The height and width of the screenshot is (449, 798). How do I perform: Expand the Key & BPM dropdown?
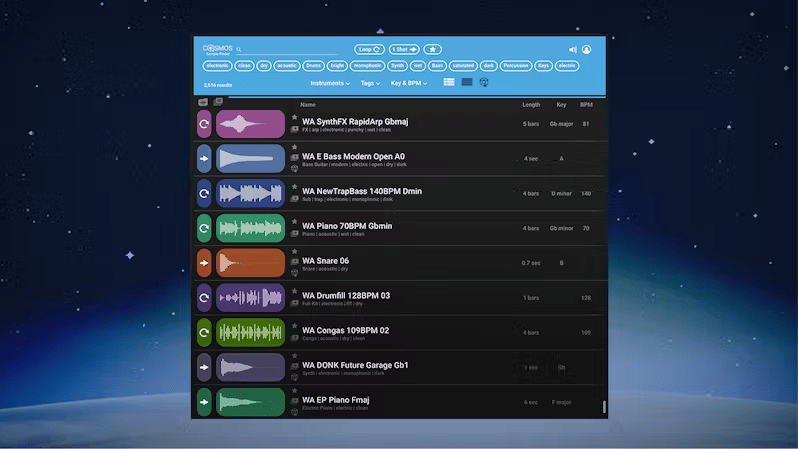[x=409, y=83]
